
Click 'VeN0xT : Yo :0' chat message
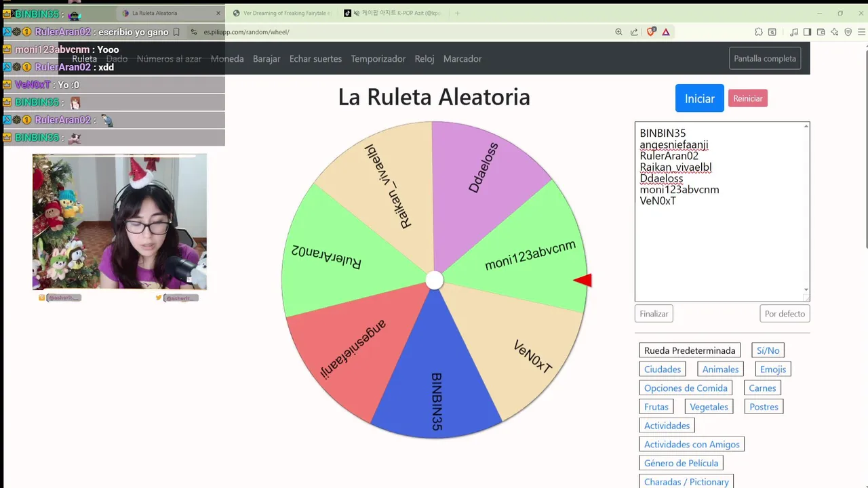pyautogui.click(x=47, y=85)
